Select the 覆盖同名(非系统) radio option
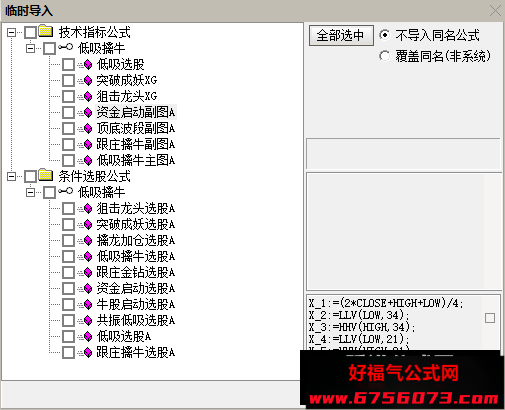 coord(384,56)
